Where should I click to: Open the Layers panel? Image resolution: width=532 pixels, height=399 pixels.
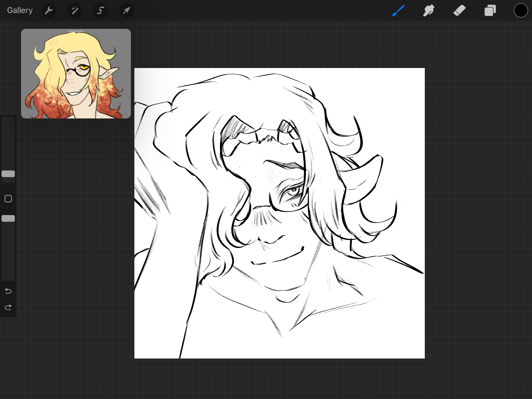490,10
